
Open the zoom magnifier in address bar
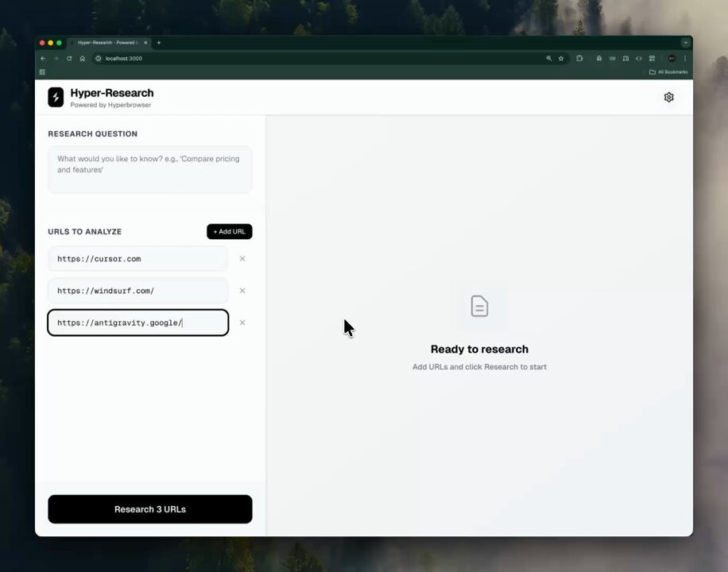[x=549, y=59]
